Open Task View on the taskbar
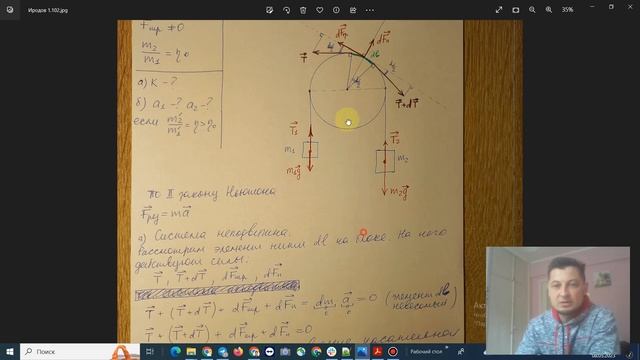 (150, 351)
